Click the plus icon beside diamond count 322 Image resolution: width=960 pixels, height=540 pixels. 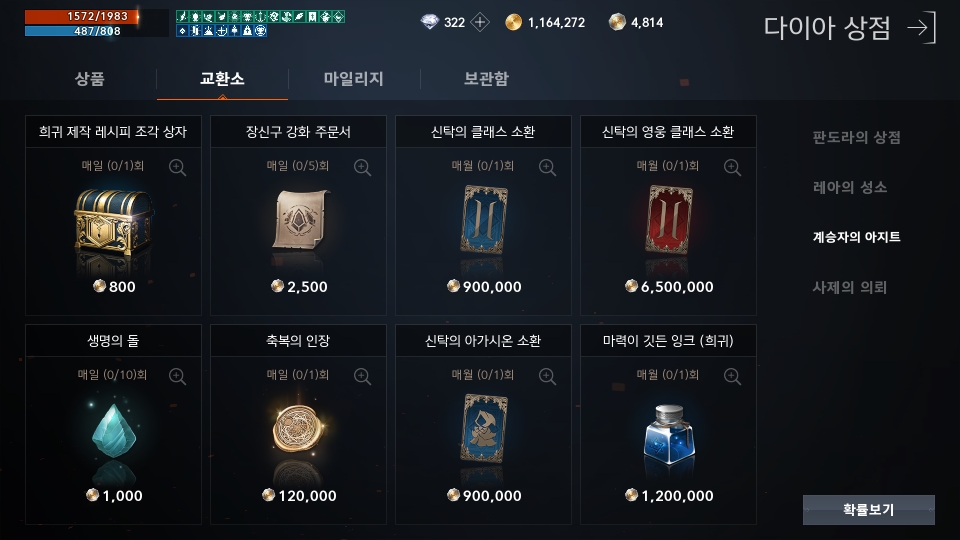pos(480,23)
